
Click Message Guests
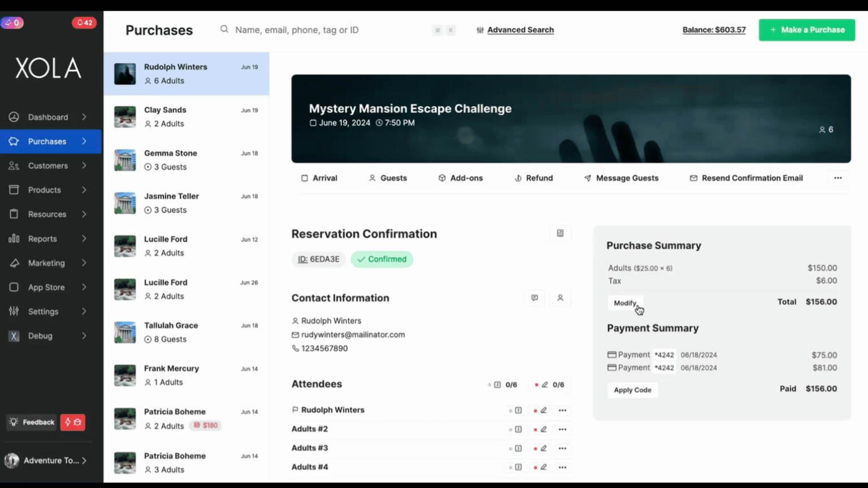(621, 178)
